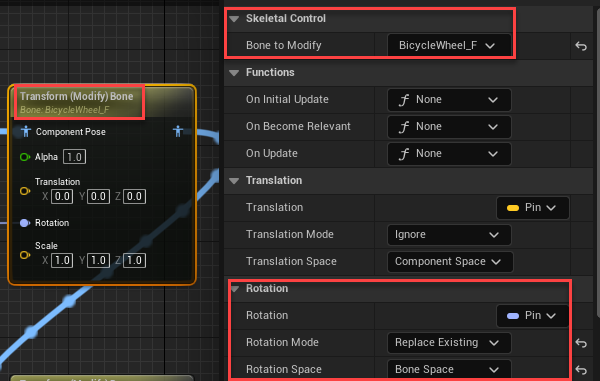The height and width of the screenshot is (381, 600).
Task: Edit the Scale Z value
Action: click(x=134, y=261)
